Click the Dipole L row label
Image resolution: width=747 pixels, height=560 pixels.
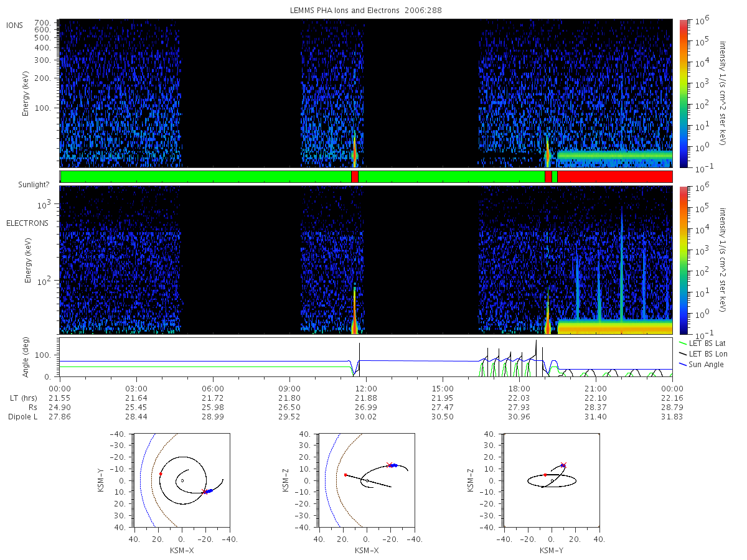23,417
